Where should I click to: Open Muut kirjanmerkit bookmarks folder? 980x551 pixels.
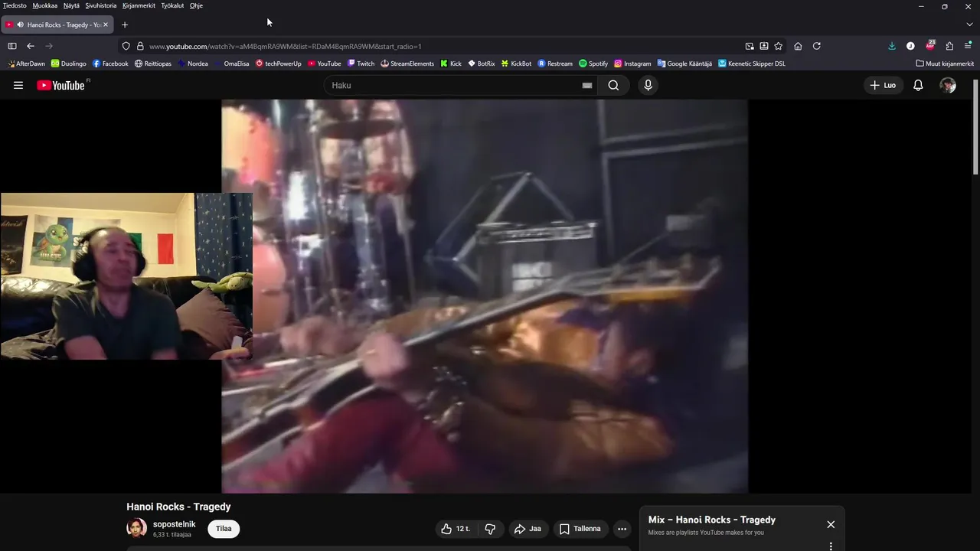945,64
